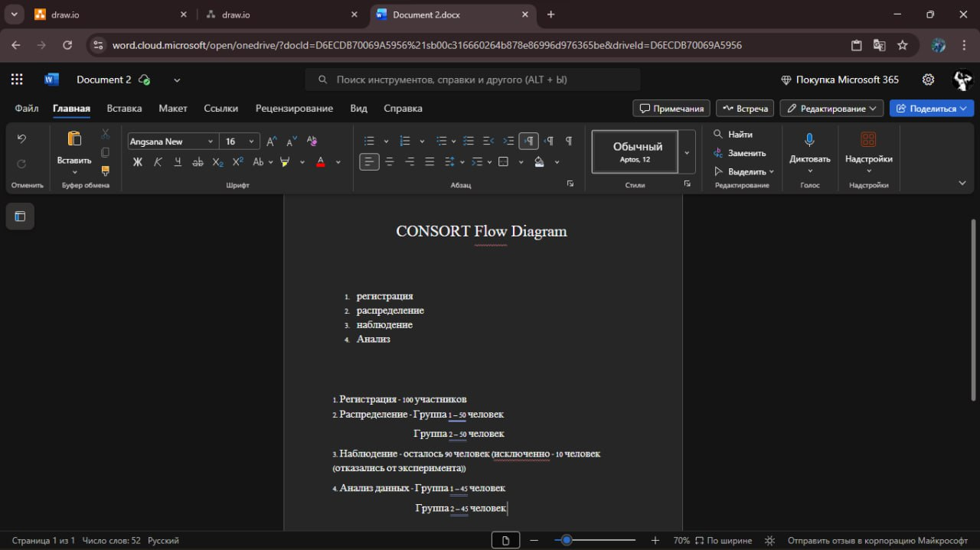Toggle italic formatting with К
The image size is (980, 550).
pyautogui.click(x=158, y=162)
